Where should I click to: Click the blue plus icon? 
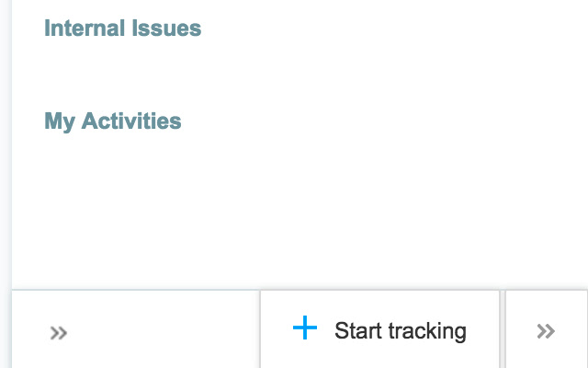304,328
